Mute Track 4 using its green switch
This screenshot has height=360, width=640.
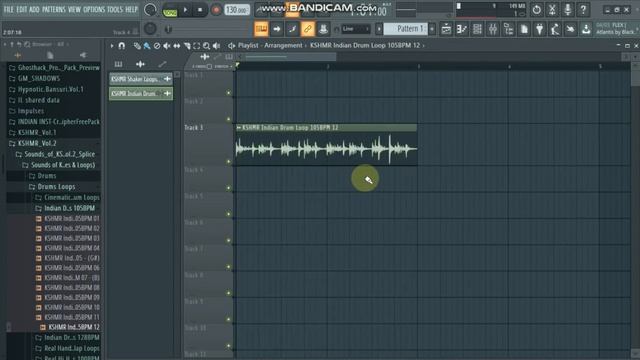tap(229, 188)
